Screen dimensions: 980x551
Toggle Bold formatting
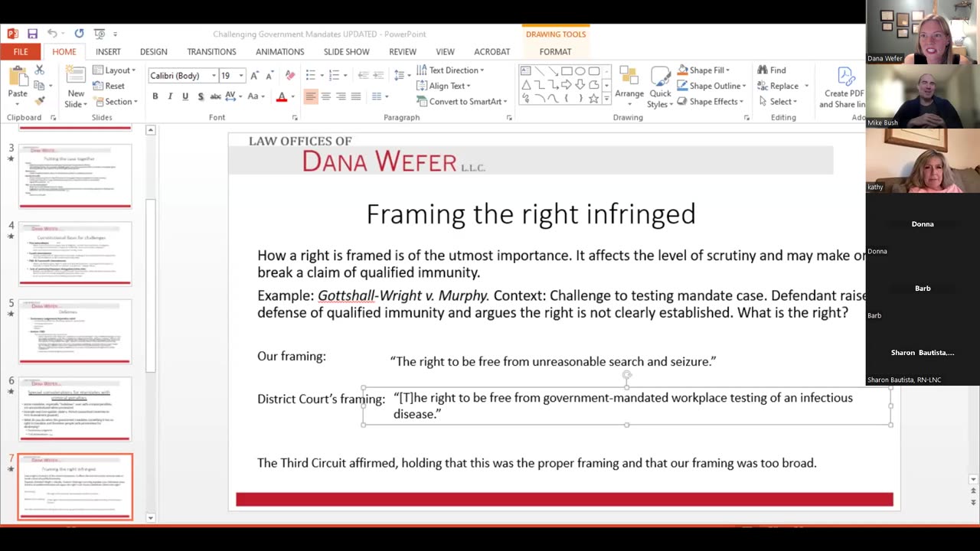pyautogui.click(x=155, y=96)
